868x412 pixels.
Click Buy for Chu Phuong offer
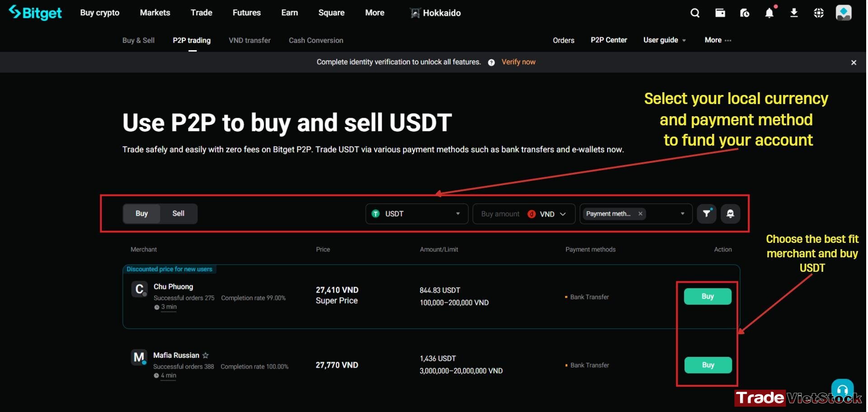708,296
